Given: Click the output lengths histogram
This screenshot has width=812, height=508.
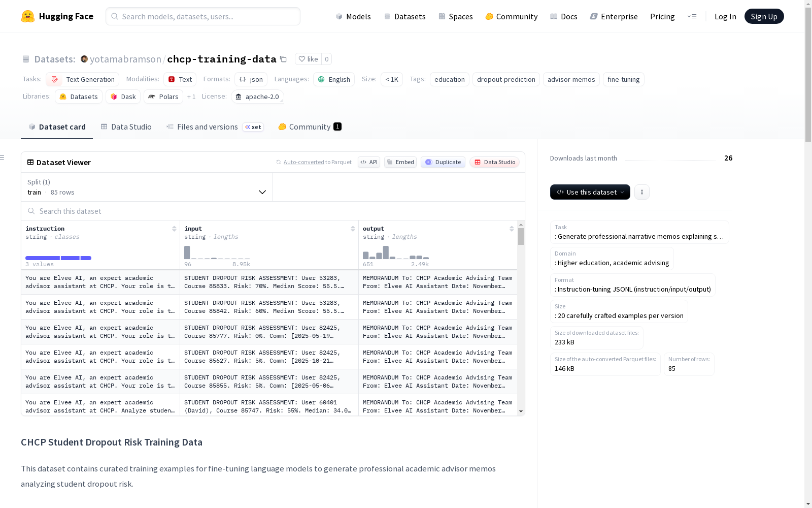Looking at the screenshot, I should pyautogui.click(x=396, y=252).
